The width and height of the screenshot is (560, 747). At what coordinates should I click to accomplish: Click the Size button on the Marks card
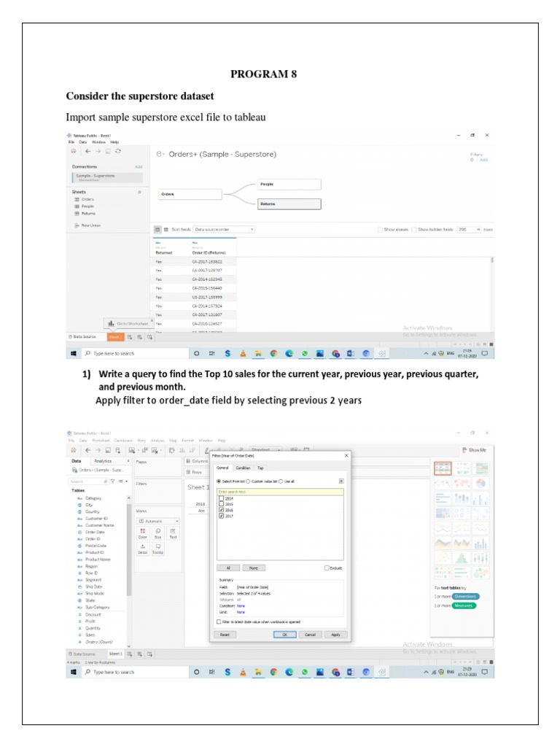tap(157, 533)
